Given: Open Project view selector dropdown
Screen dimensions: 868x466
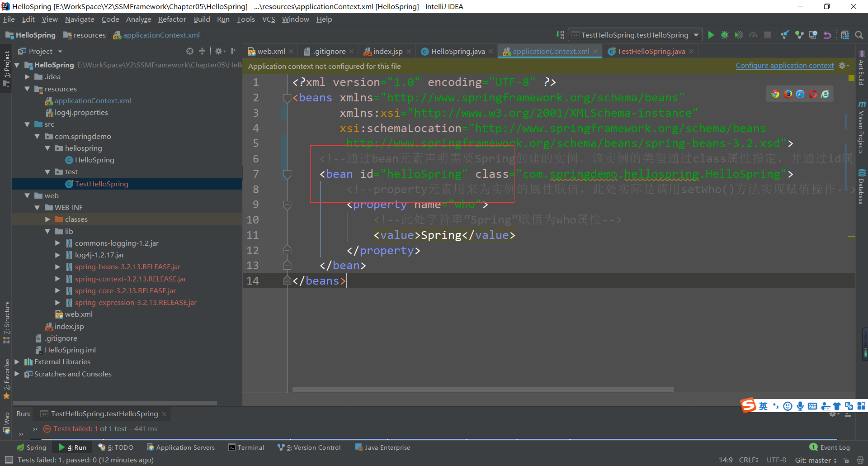Looking at the screenshot, I should point(40,51).
